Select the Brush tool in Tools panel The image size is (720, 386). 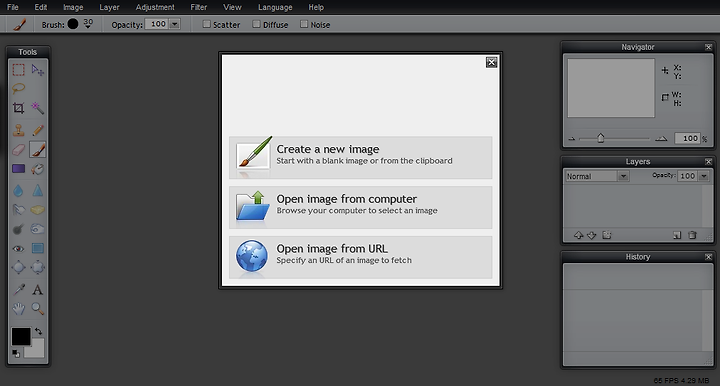tap(38, 150)
